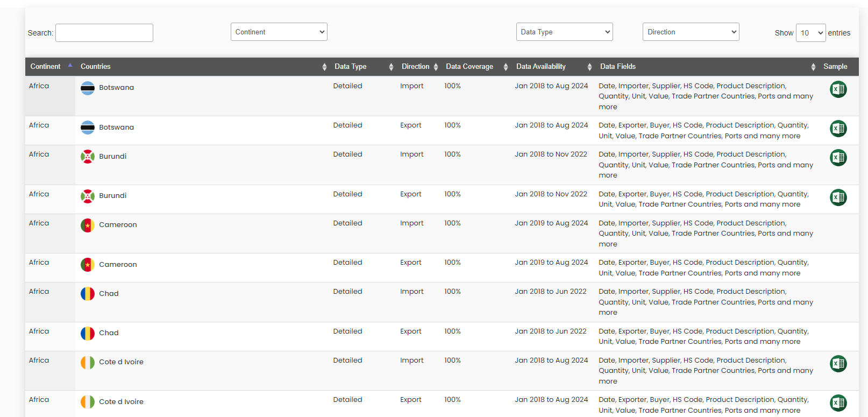Screen dimensions: 868x417
Task: Open the Continent filter dropdown
Action: pyautogui.click(x=279, y=32)
